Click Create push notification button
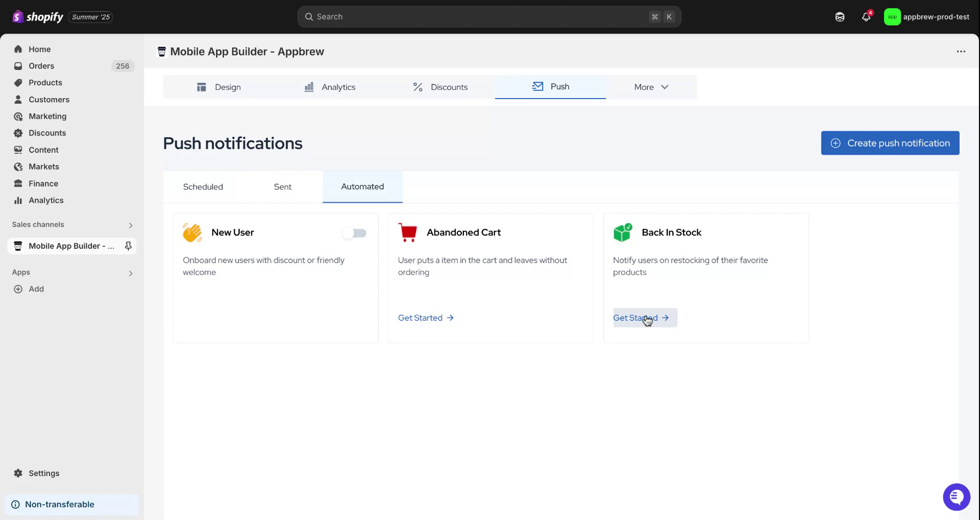Image resolution: width=980 pixels, height=520 pixels. (890, 144)
